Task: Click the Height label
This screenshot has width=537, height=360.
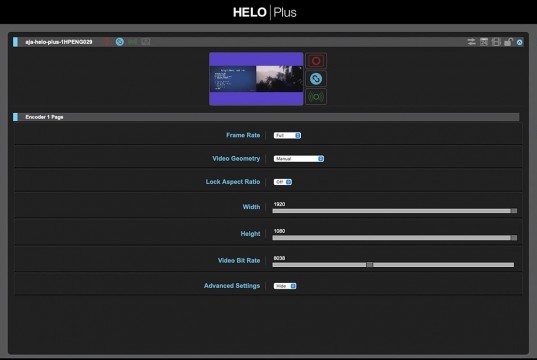Action: coord(250,234)
